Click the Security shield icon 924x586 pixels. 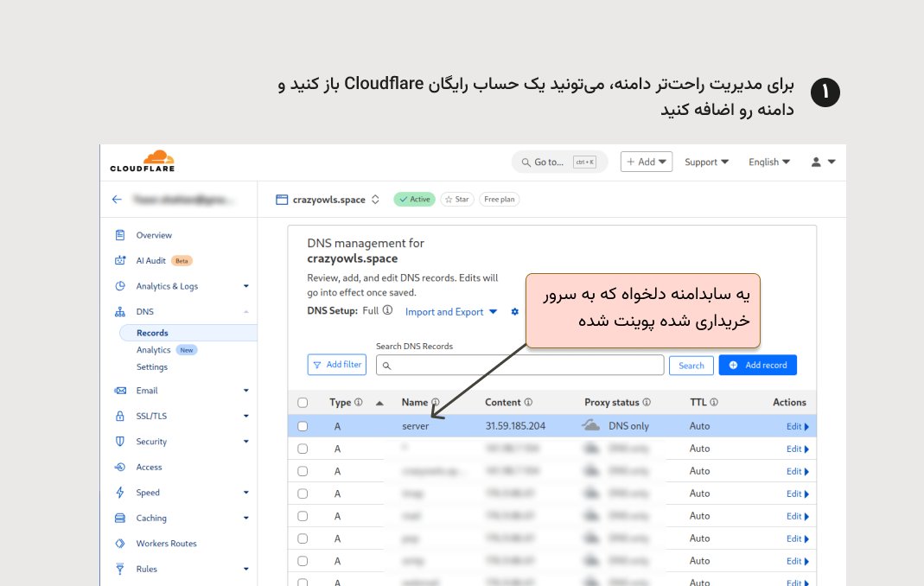tap(120, 441)
